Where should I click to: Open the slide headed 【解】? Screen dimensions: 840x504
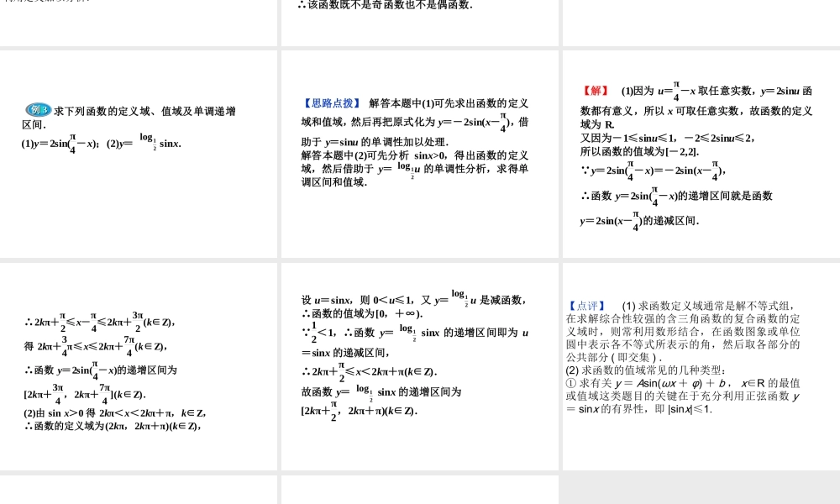click(x=701, y=154)
